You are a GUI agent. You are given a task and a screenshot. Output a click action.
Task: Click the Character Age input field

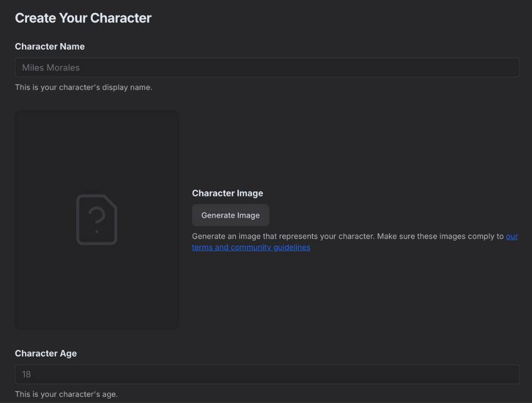[x=267, y=374]
